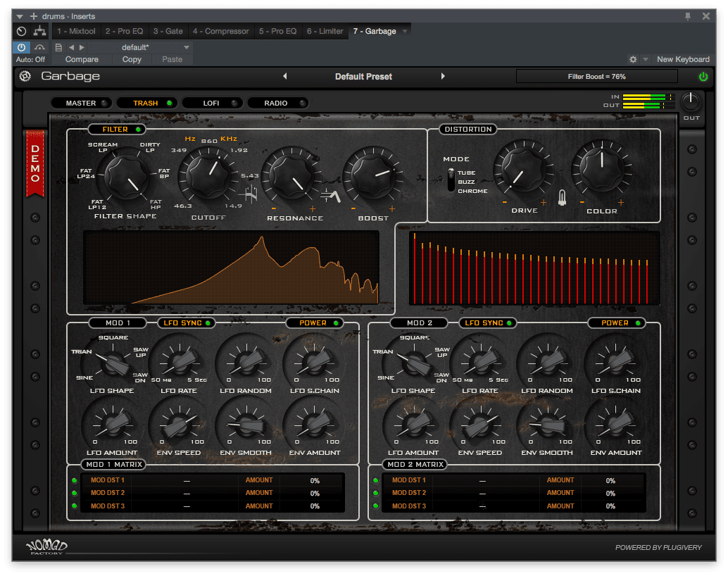Click the insert bypass power button

coord(21,47)
